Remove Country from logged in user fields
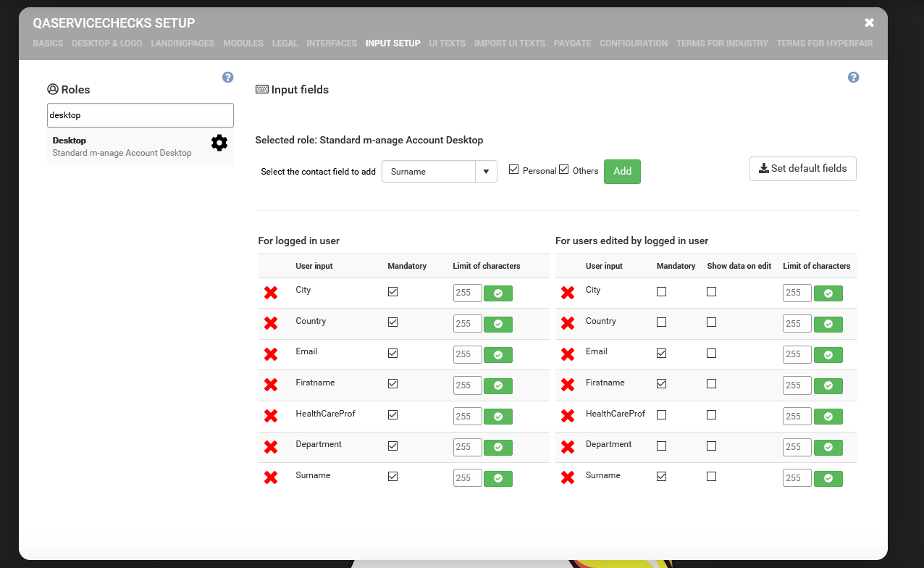 pos(271,323)
